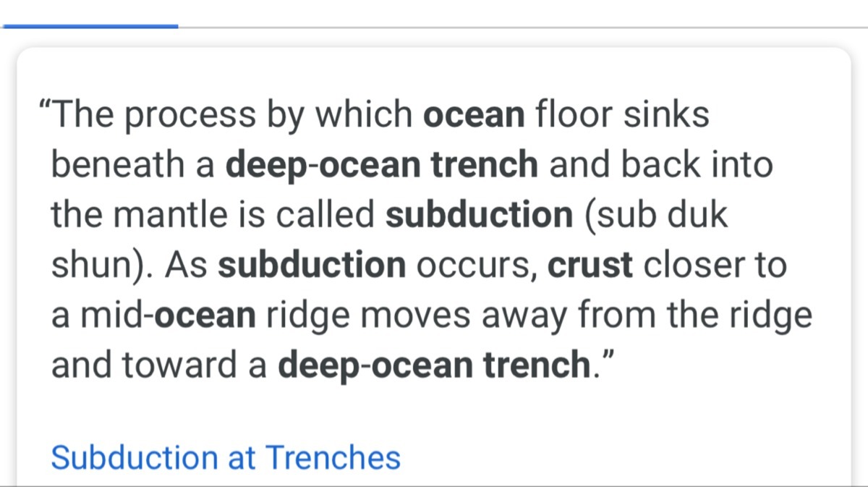Click the bold word "crust"

click(590, 266)
